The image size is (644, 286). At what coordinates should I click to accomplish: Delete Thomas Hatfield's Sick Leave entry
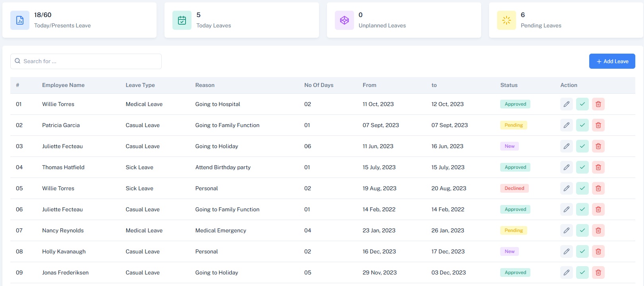point(598,167)
